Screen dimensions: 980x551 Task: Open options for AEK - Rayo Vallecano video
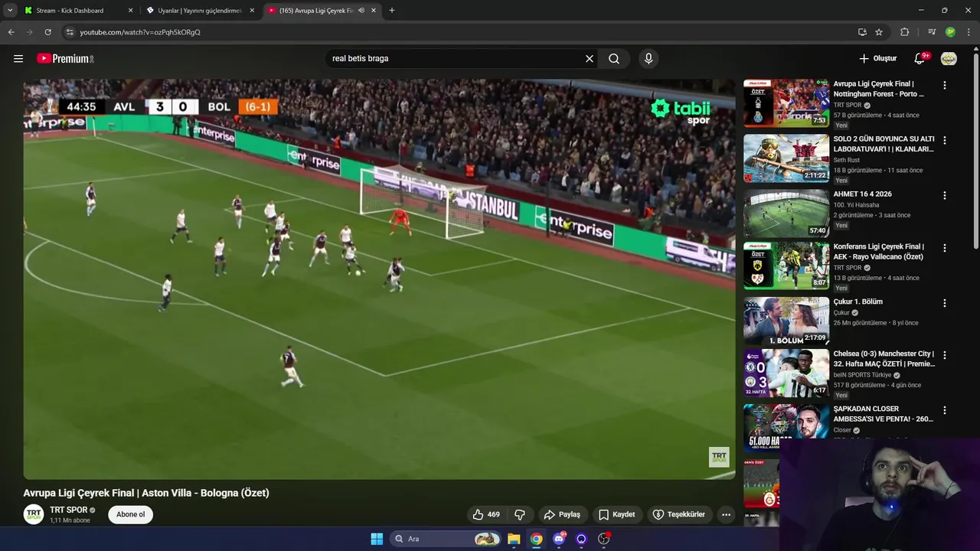tap(944, 249)
